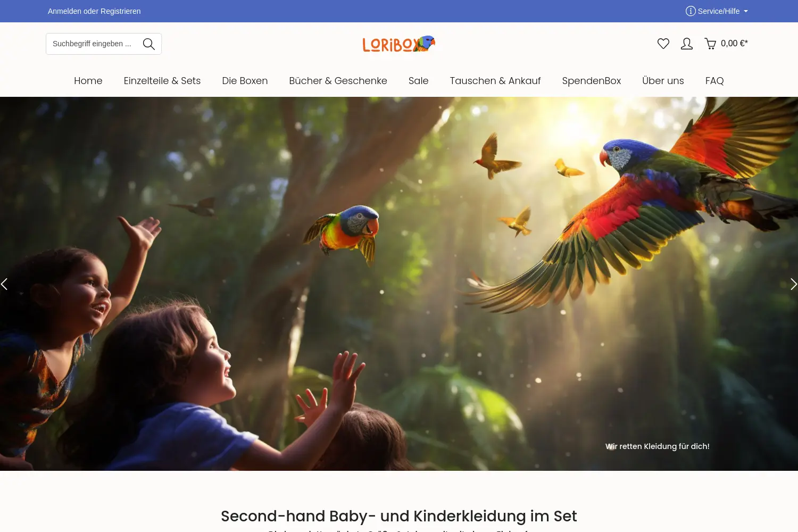The width and height of the screenshot is (798, 532).
Task: Click Anmelden oder Registrieren link
Action: 94,11
